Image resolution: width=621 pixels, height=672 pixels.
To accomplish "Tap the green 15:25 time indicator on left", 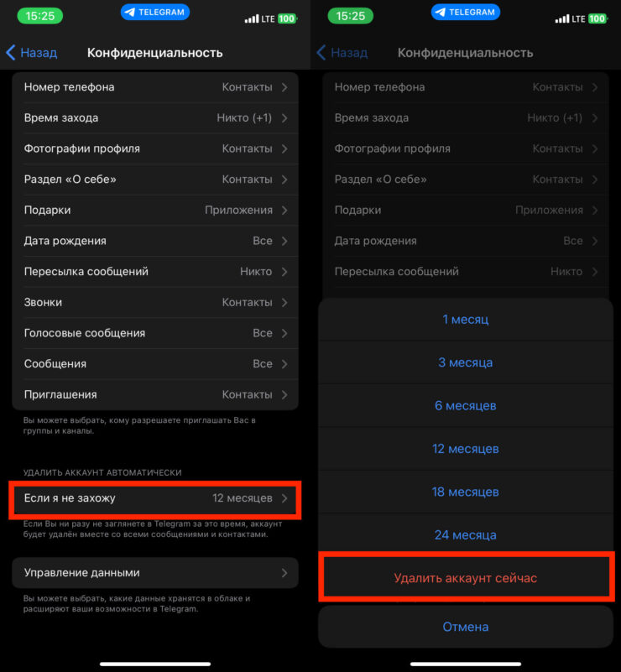I will tap(40, 17).
